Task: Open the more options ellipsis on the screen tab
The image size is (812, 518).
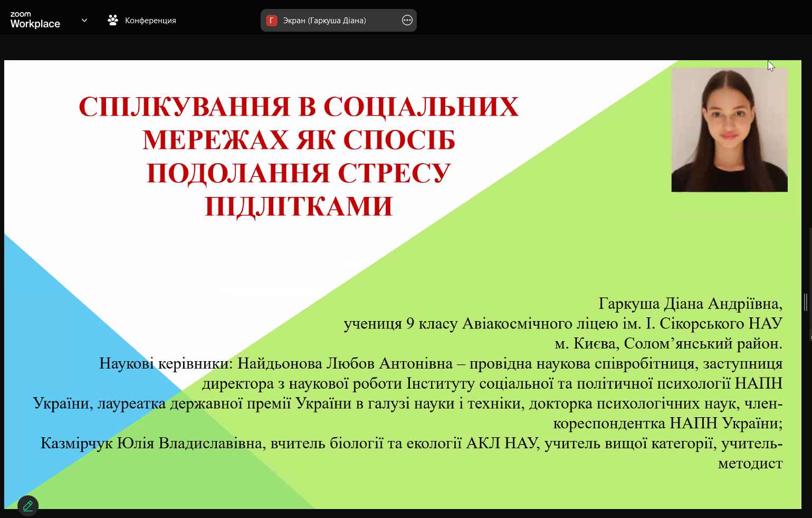Action: point(407,20)
